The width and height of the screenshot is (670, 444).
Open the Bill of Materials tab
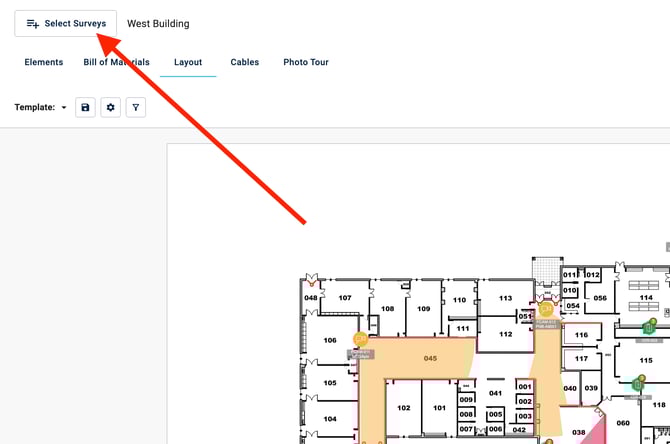(116, 62)
